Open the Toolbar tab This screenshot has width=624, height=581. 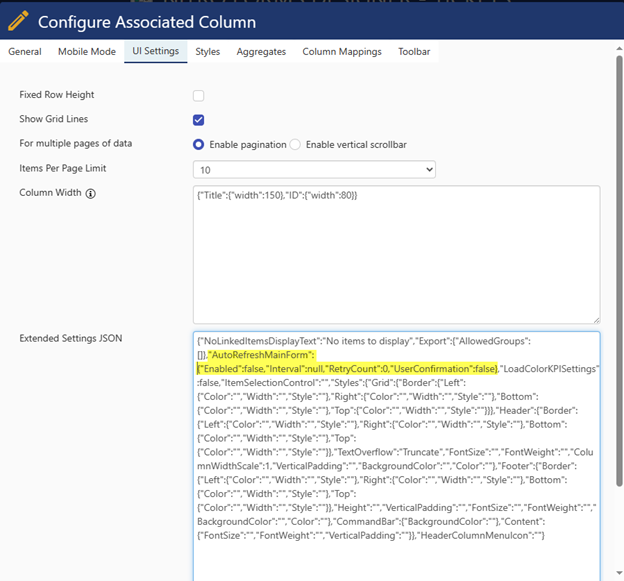pos(414,52)
